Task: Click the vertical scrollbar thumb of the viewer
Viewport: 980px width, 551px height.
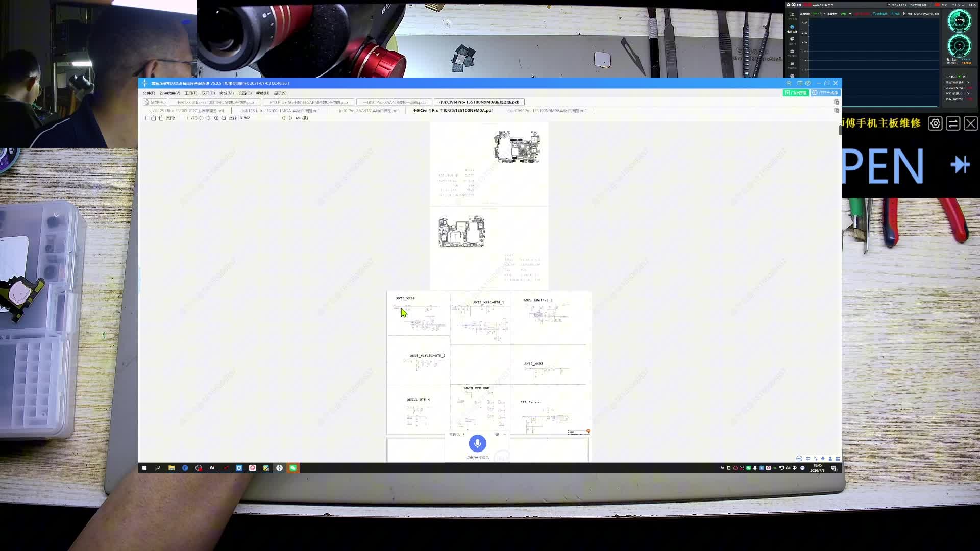Action: pos(840,130)
